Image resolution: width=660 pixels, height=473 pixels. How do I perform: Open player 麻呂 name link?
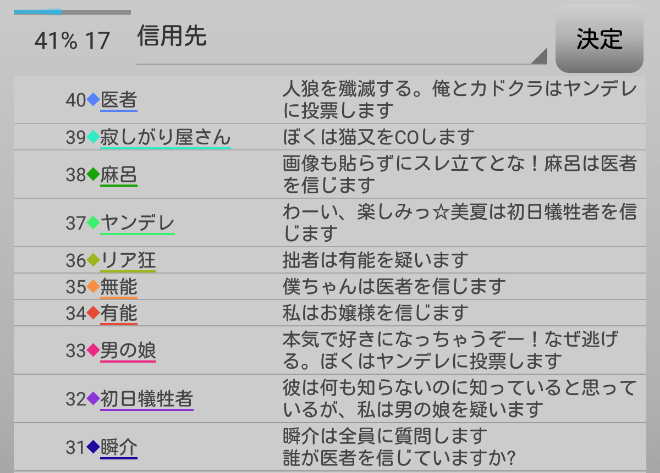pyautogui.click(x=118, y=175)
